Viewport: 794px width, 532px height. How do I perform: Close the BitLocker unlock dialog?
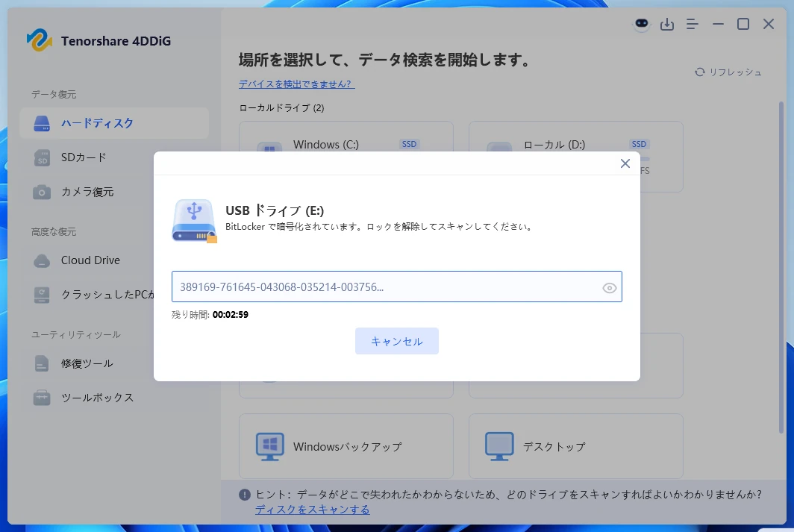(x=625, y=163)
